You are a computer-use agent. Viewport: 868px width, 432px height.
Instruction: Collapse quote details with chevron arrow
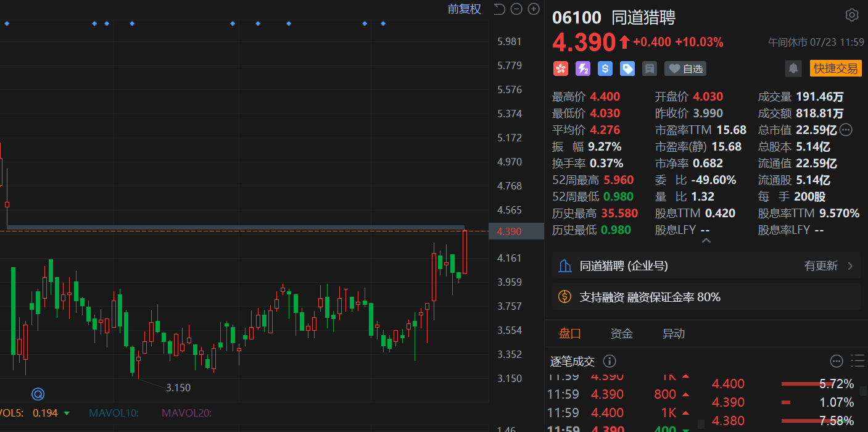706,241
